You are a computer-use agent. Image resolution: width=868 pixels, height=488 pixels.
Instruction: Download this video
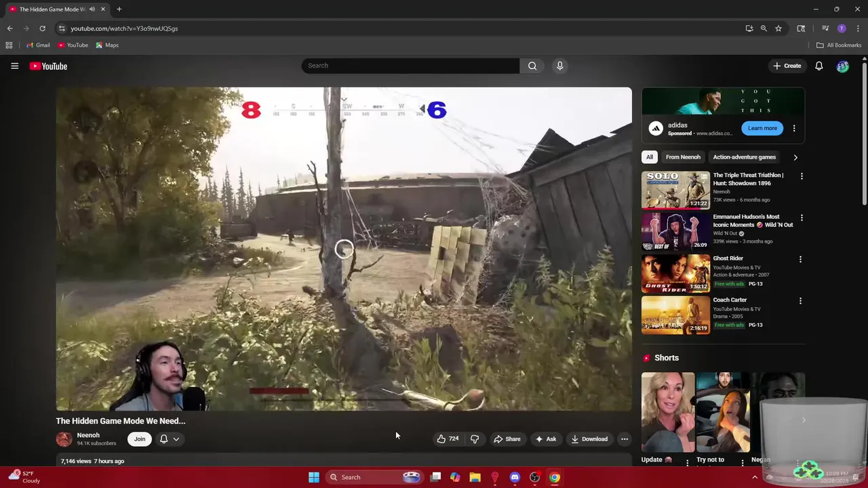point(589,439)
